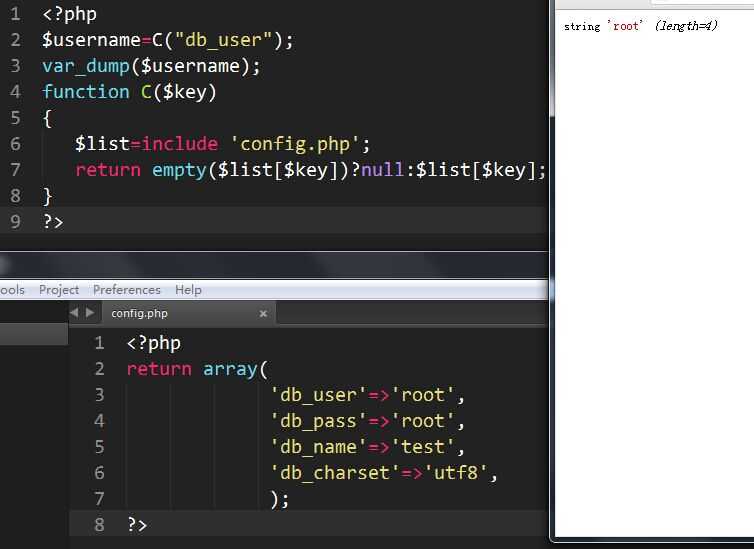
Task: Open the Help menu
Action: [x=188, y=290]
